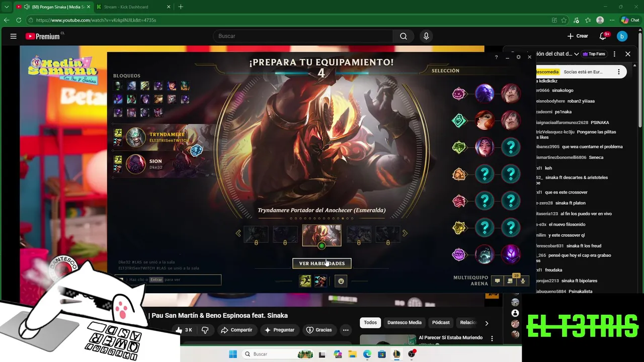Open League of Legends taskbar icon
Viewport: 644px width, 362px height.
397,354
